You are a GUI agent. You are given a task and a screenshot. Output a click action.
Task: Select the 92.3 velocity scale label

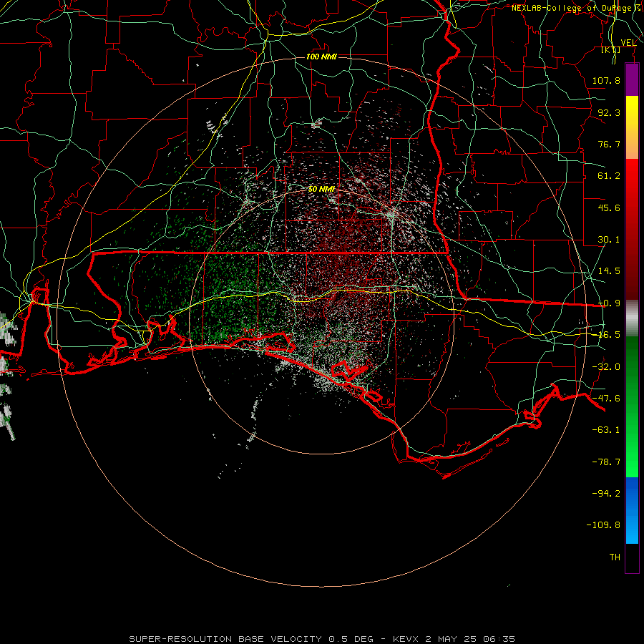point(609,112)
